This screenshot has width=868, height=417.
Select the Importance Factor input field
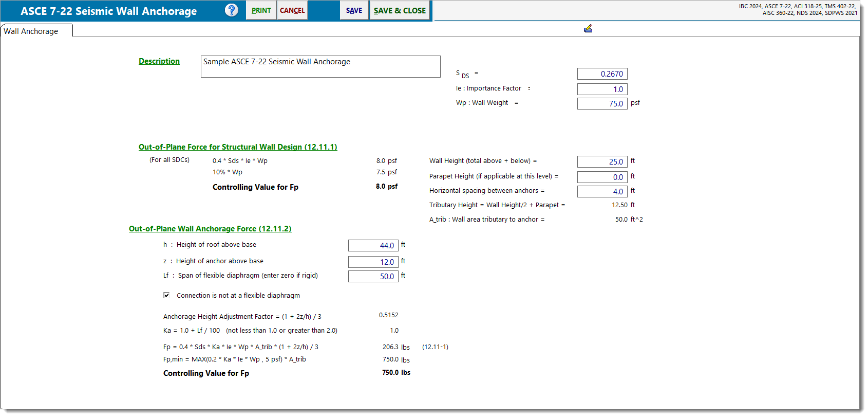602,89
